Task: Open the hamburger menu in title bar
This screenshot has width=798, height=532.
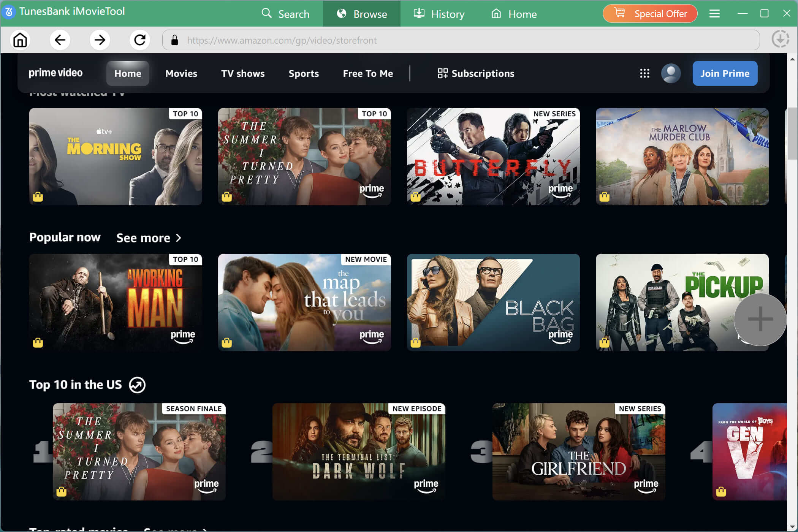Action: 714,14
